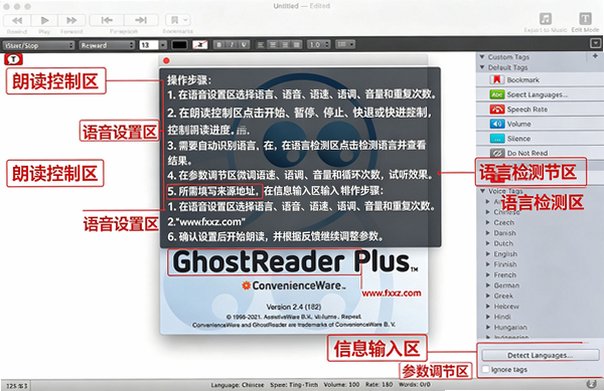Expand the Dutch voice group
This screenshot has height=391, width=604.
pyautogui.click(x=488, y=243)
